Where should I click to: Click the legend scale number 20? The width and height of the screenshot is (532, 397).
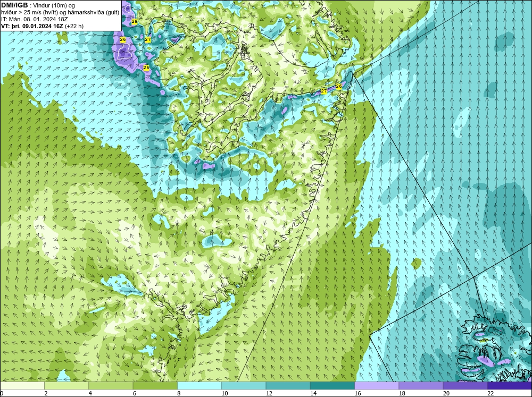(446, 393)
